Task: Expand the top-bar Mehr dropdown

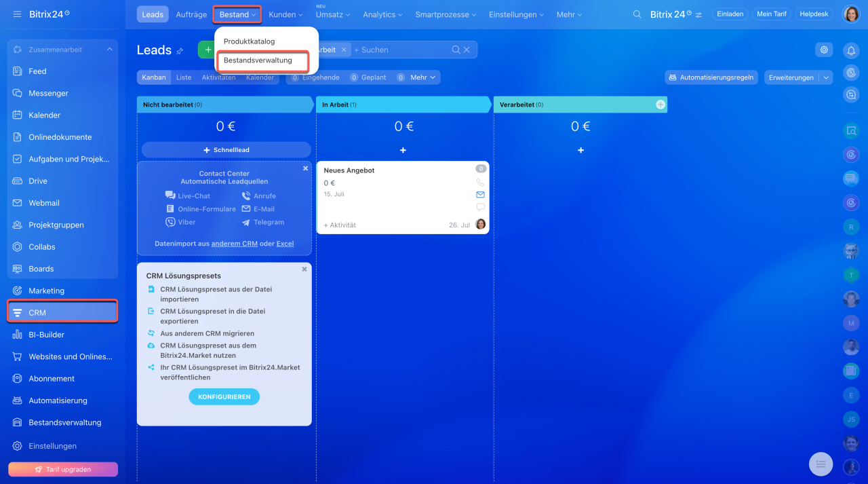Action: tap(570, 14)
